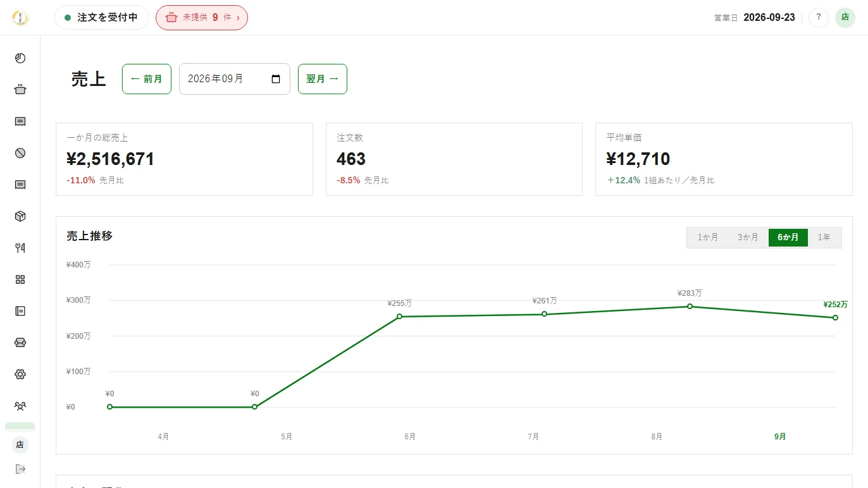Viewport: 868px width, 488px height.
Task: Switch chart range to 3か月
Action: tap(748, 238)
